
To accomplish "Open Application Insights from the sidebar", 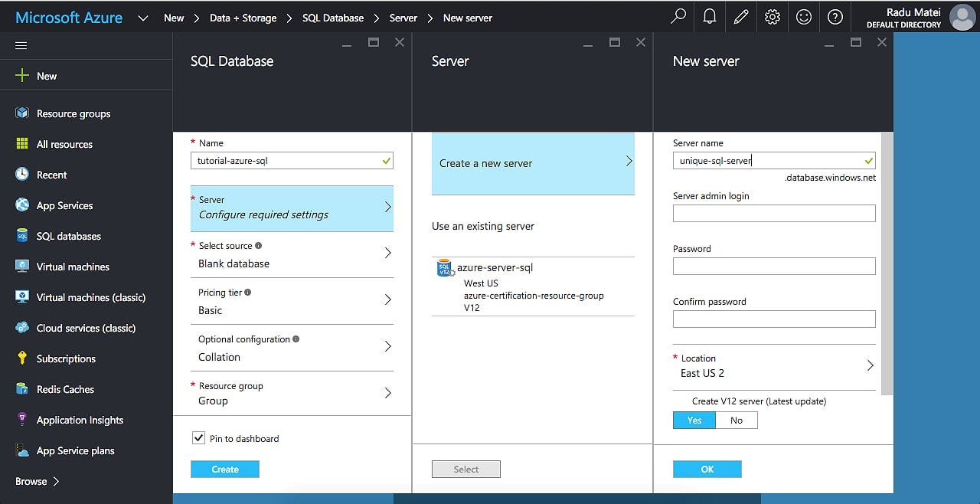I will (x=80, y=420).
